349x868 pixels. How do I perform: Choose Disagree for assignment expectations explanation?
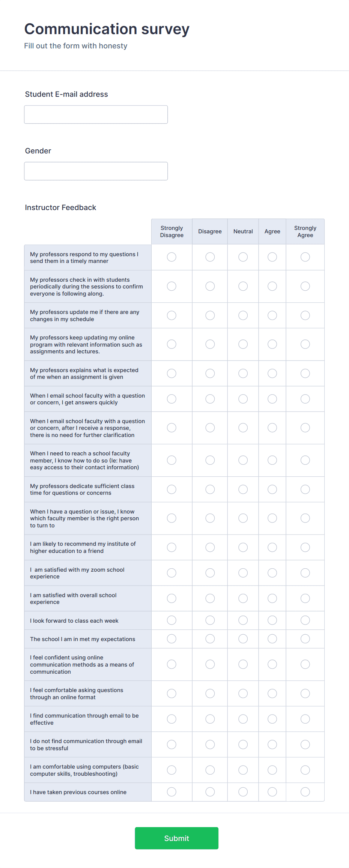pyautogui.click(x=210, y=373)
